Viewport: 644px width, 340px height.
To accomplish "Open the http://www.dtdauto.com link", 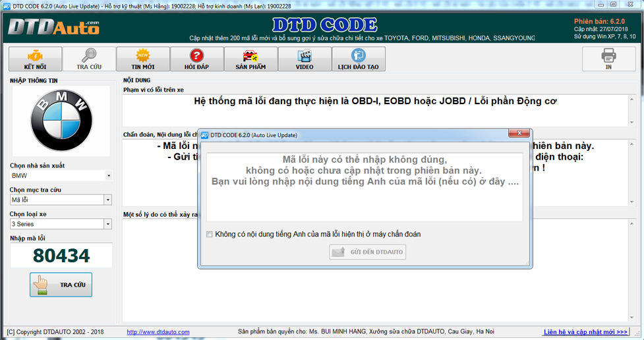I will tap(158, 332).
